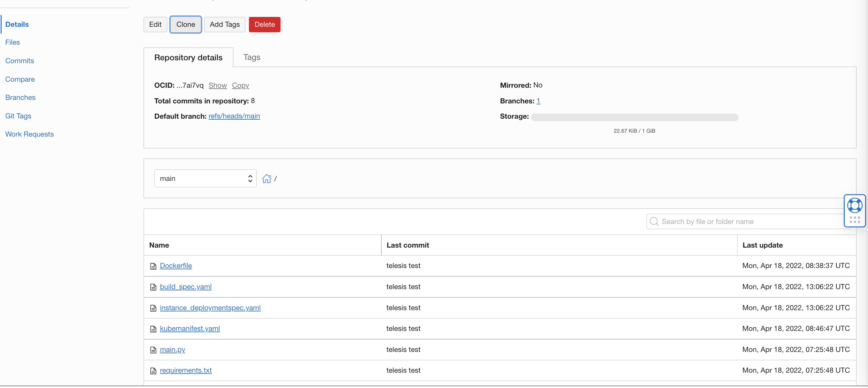Click the kubemanifest.yaml file icon
Screen dimensions: 868x388
pyautogui.click(x=153, y=329)
